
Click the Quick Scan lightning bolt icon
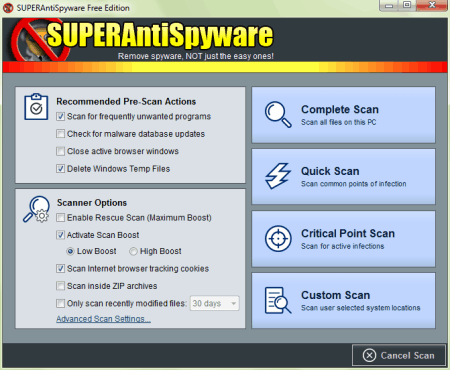point(278,176)
